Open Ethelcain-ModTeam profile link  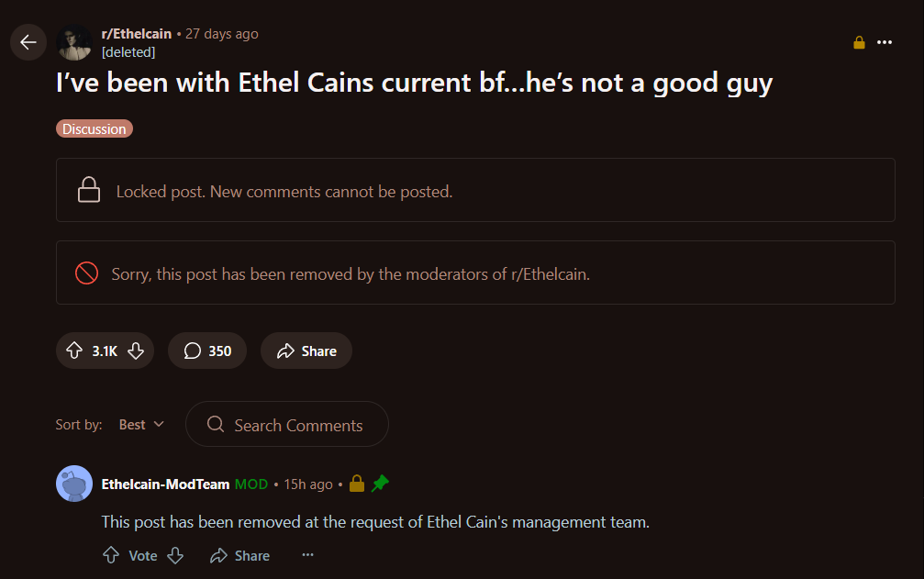165,484
